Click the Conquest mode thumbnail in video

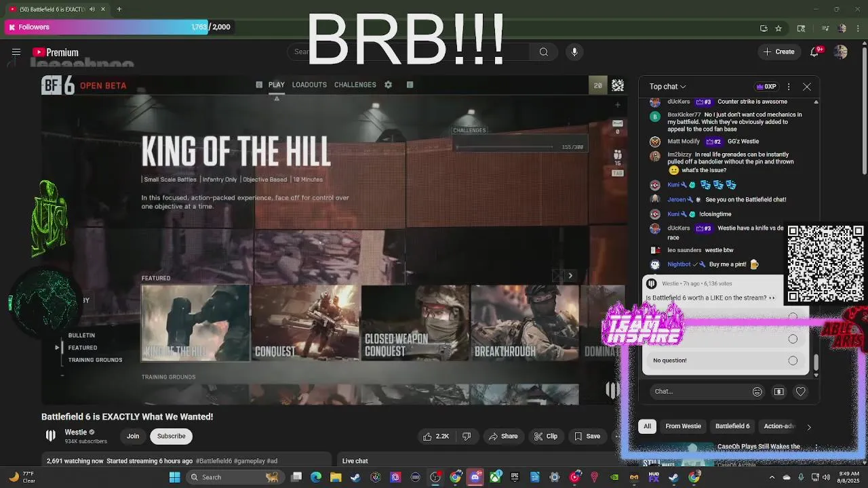pos(306,323)
